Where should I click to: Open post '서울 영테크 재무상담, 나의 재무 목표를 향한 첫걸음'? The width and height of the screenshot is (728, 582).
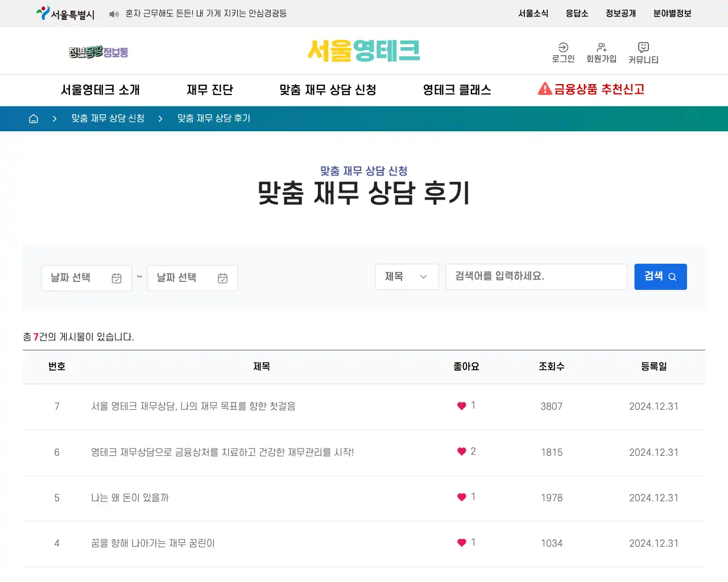(193, 406)
